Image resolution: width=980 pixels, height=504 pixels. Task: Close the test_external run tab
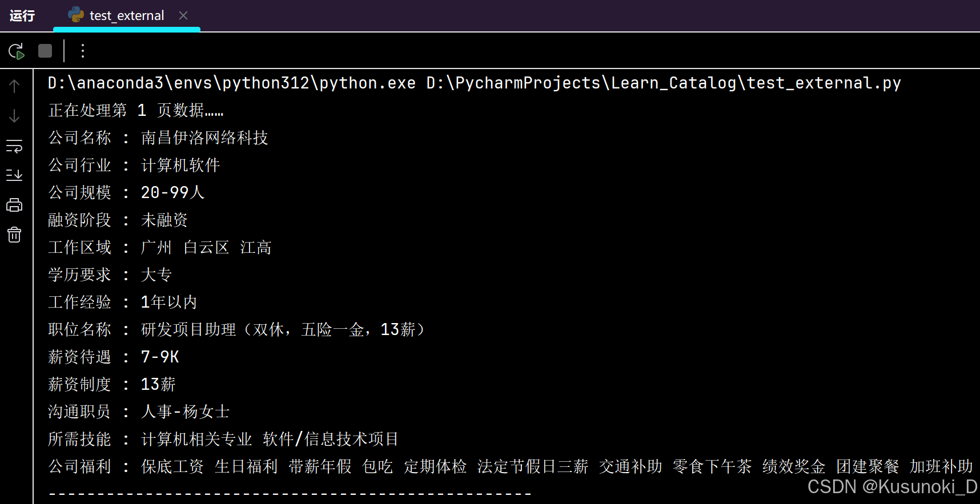click(183, 15)
